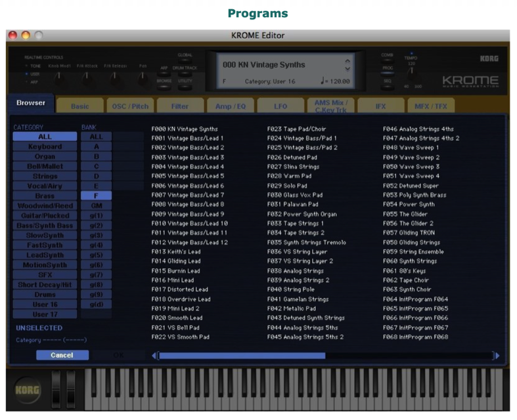Image resolution: width=517 pixels, height=420 pixels.
Task: Switch to COMBI mode
Action: tap(387, 60)
